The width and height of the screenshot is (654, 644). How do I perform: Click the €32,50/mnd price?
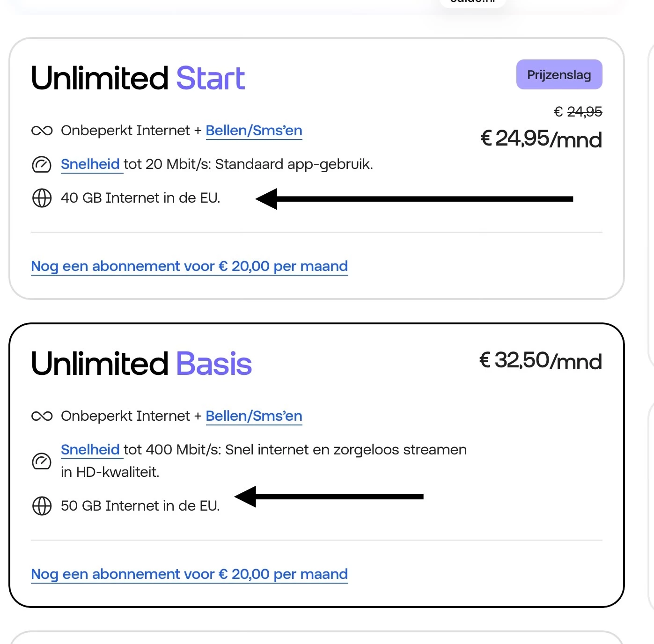[540, 361]
